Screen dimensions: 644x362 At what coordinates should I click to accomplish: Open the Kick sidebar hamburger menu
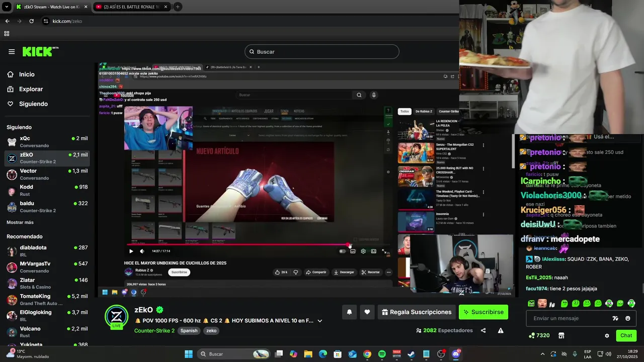point(12,52)
